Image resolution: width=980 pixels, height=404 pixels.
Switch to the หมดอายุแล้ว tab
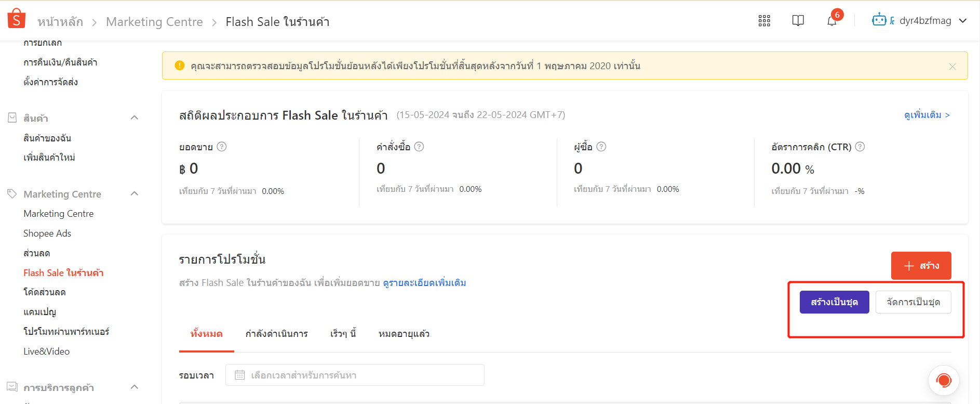click(x=404, y=334)
